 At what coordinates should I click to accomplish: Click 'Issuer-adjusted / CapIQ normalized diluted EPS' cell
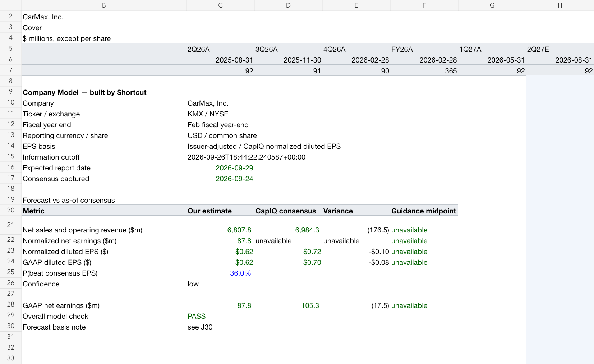coord(264,146)
